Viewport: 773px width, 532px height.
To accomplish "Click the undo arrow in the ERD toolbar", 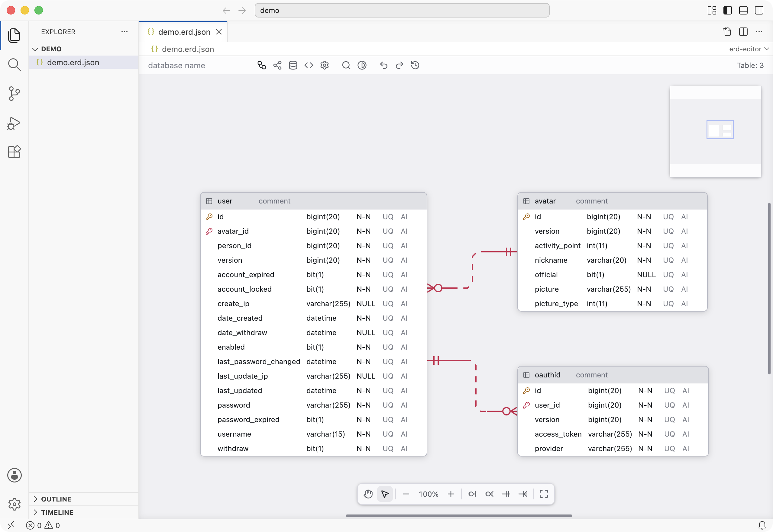I will (x=384, y=65).
